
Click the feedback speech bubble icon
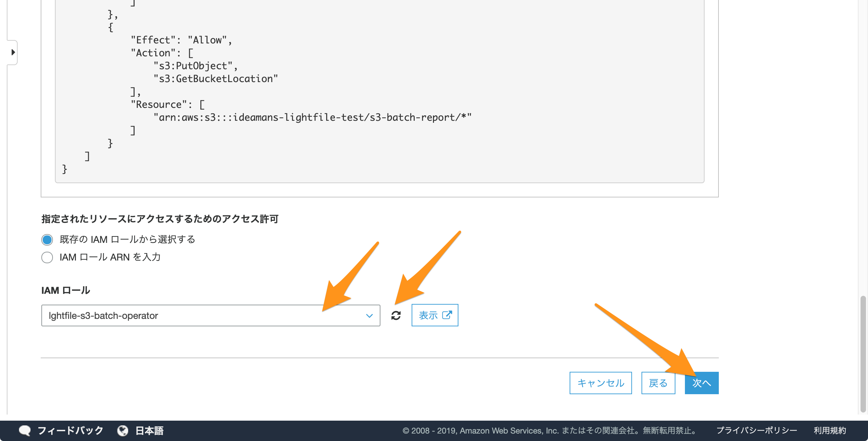tap(25, 430)
